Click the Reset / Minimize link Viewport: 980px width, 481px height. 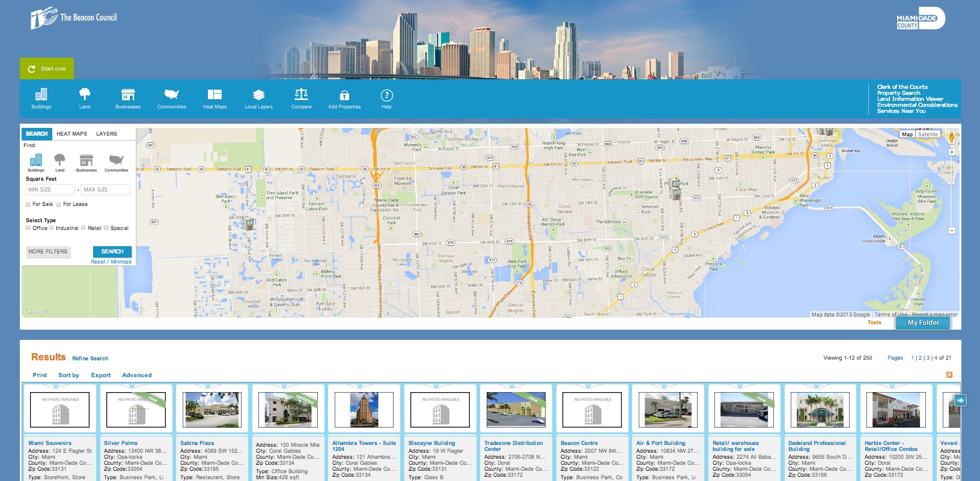(x=111, y=262)
